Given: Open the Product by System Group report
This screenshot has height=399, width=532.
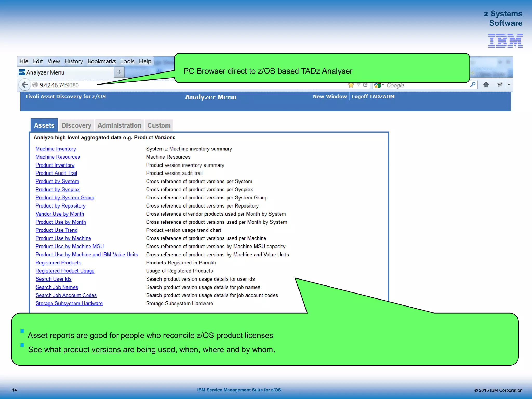Looking at the screenshot, I should tap(65, 197).
